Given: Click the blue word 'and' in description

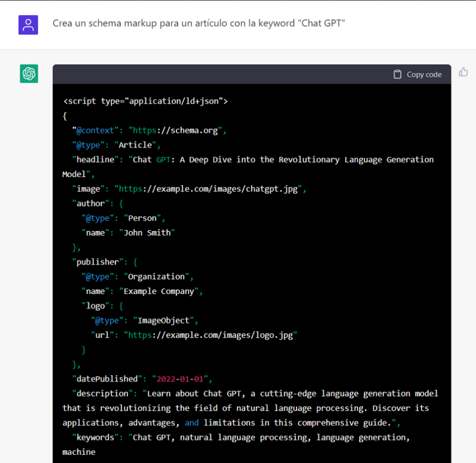Looking at the screenshot, I should tap(191, 423).
